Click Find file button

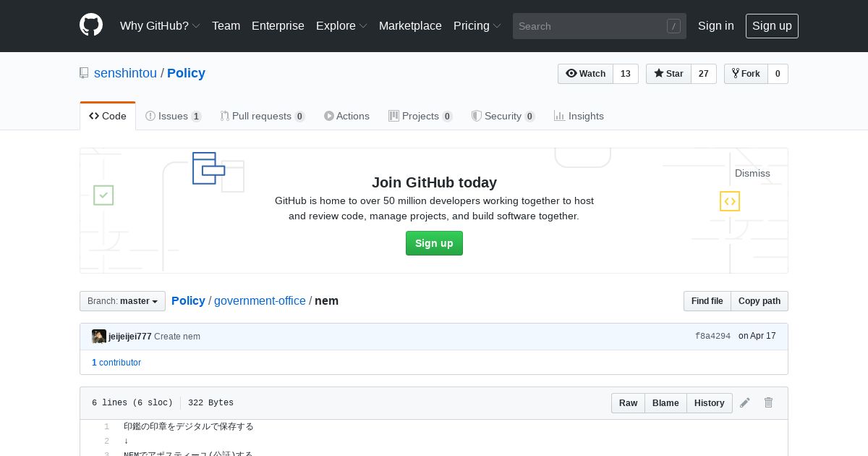(707, 301)
